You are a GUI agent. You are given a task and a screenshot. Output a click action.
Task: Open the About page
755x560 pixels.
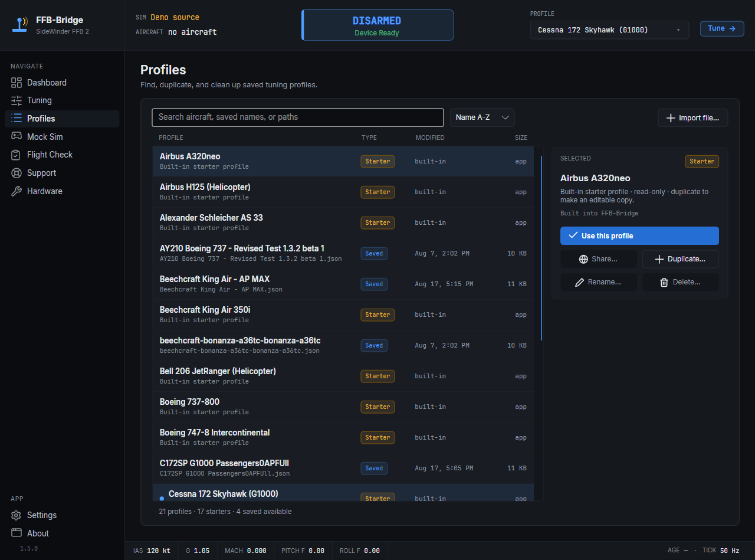tap(62, 533)
